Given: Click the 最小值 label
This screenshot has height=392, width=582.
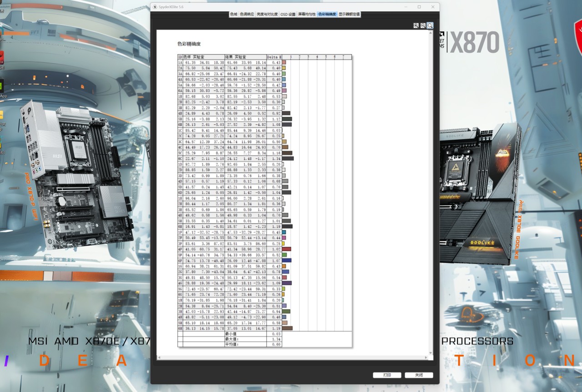Looking at the screenshot, I should tap(231, 334).
